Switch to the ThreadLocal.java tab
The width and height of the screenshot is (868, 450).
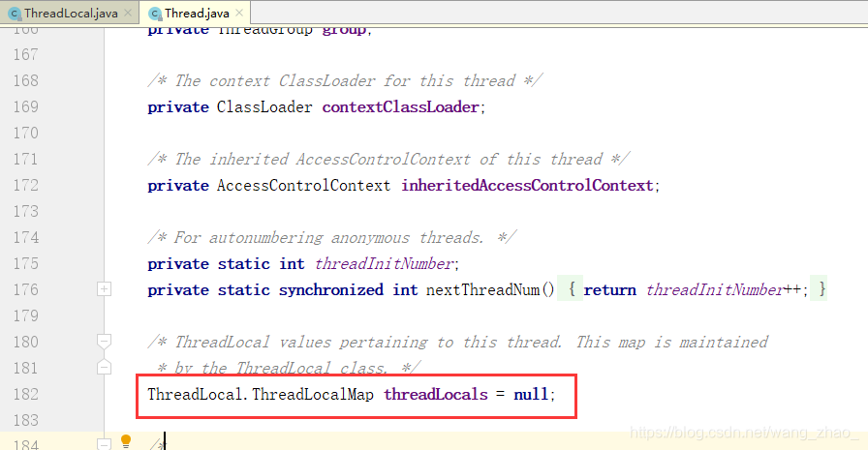pyautogui.click(x=71, y=14)
